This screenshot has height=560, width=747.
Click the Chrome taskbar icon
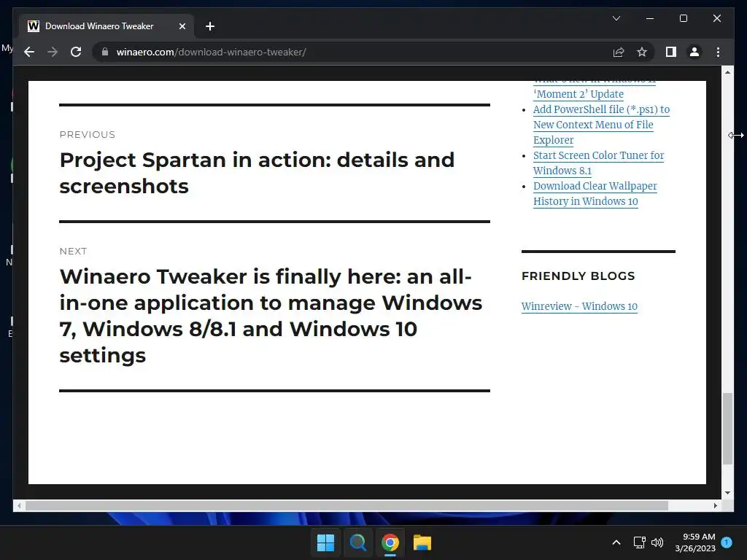[390, 542]
